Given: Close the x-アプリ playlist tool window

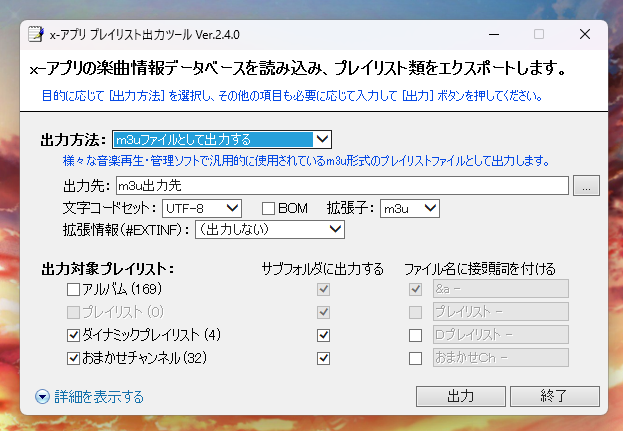Looking at the screenshot, I should 584,34.
